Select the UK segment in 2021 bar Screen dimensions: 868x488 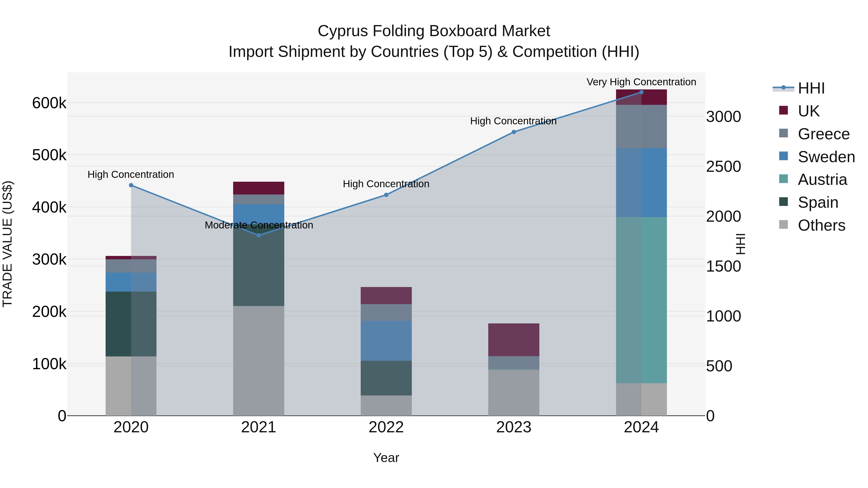[259, 188]
